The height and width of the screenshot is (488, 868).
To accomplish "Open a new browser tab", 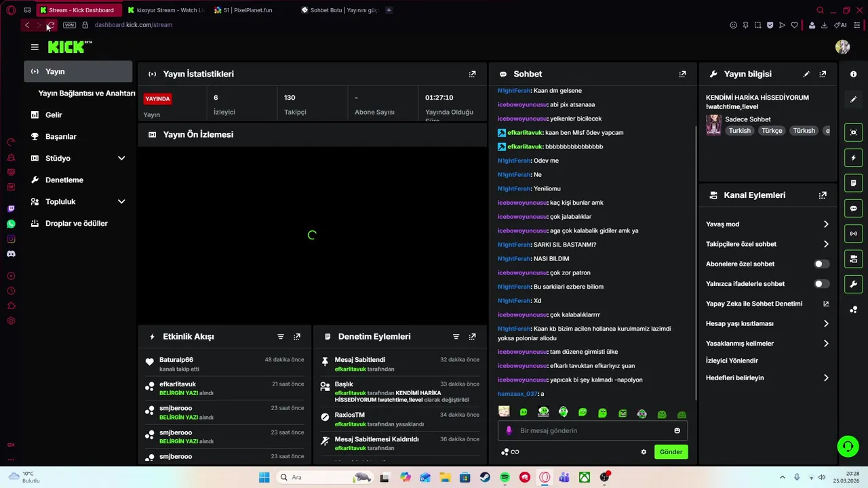I will pyautogui.click(x=389, y=10).
